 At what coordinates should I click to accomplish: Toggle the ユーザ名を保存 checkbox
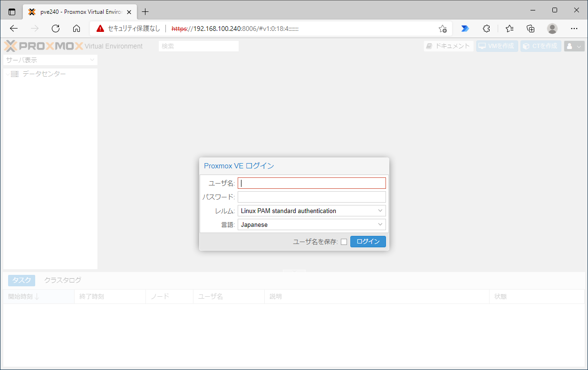point(344,242)
